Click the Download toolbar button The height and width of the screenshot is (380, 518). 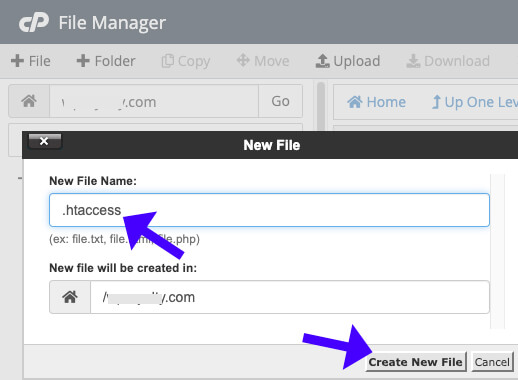(448, 61)
